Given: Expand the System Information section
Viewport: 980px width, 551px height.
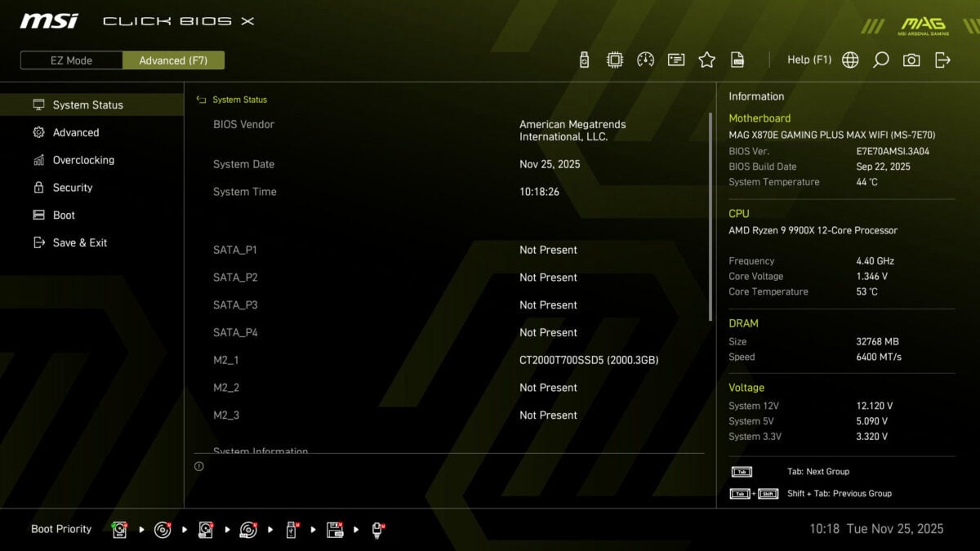Looking at the screenshot, I should coord(263,451).
